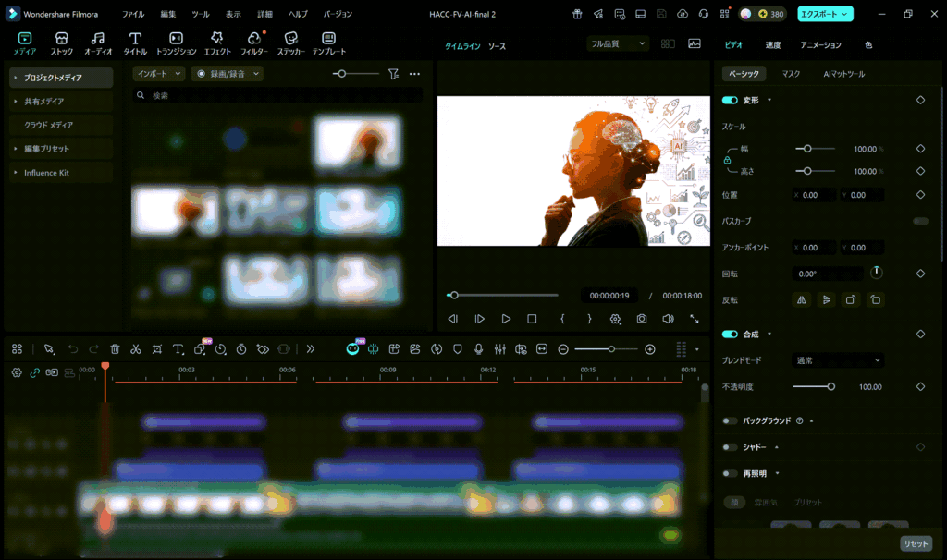Image resolution: width=947 pixels, height=560 pixels.
Task: Click the scissors split icon in timeline toolbar
Action: coord(136,349)
